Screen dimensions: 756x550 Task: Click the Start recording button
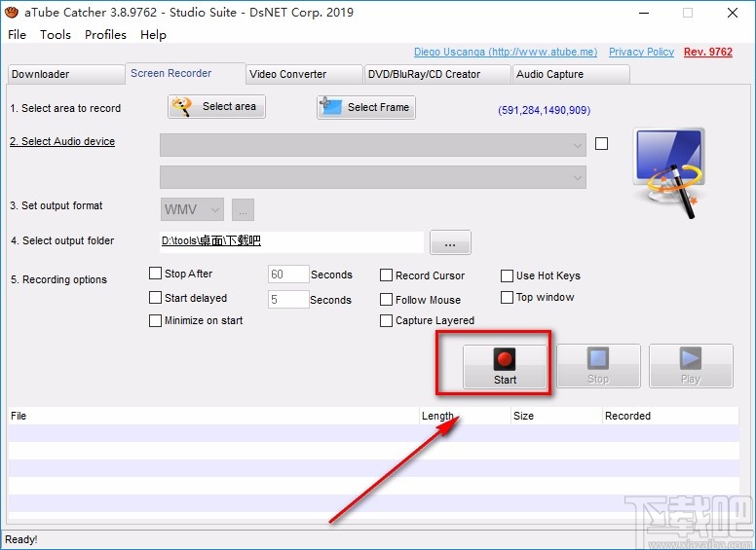(505, 366)
